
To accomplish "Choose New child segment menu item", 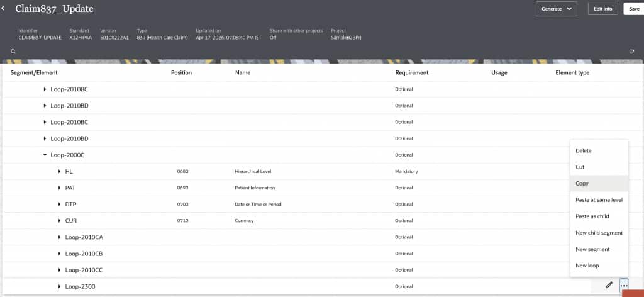I will coord(599,233).
